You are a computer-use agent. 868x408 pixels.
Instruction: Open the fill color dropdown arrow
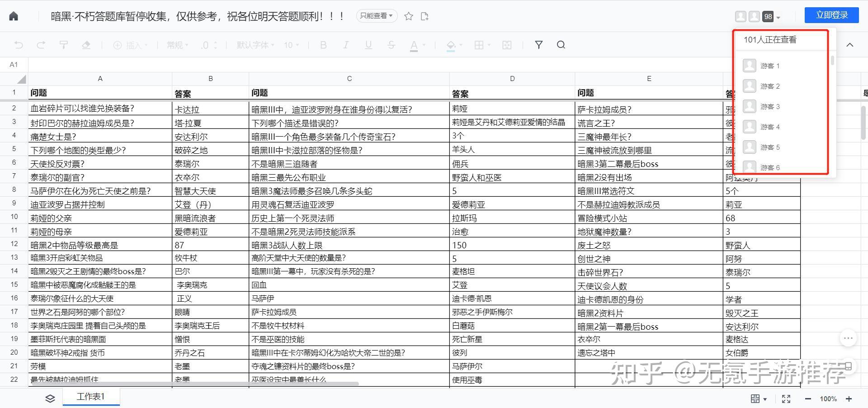[461, 45]
